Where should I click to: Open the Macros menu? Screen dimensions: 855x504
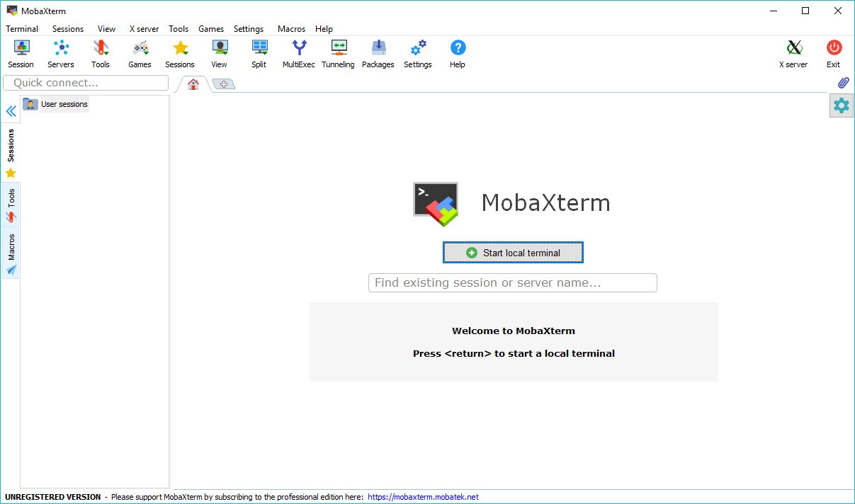[291, 29]
